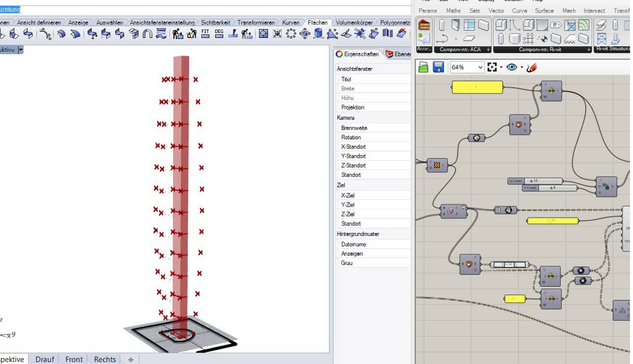Open the Ansichtsfenstereinstellung toolbar tab

click(162, 22)
